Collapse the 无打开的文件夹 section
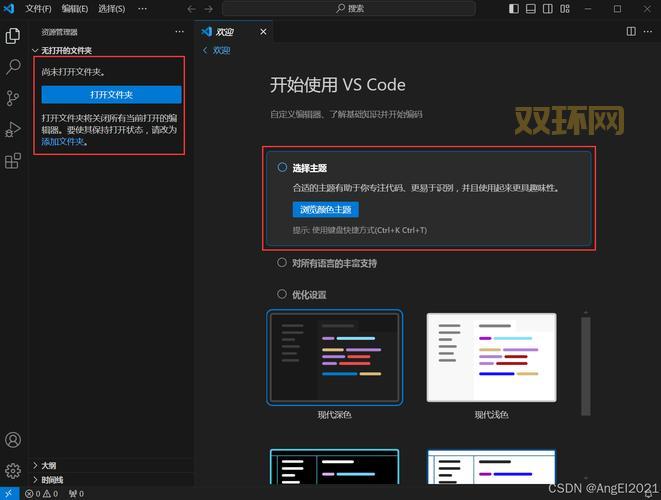The height and width of the screenshot is (500, 661). [62, 51]
